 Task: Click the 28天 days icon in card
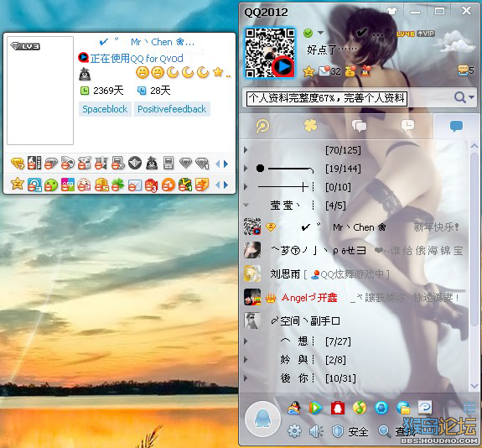(x=141, y=91)
